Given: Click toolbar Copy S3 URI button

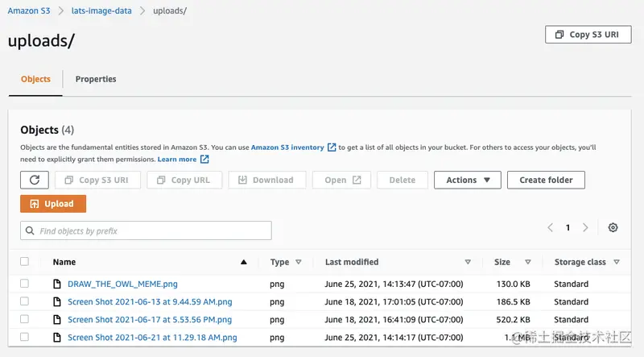Looking at the screenshot, I should [97, 180].
